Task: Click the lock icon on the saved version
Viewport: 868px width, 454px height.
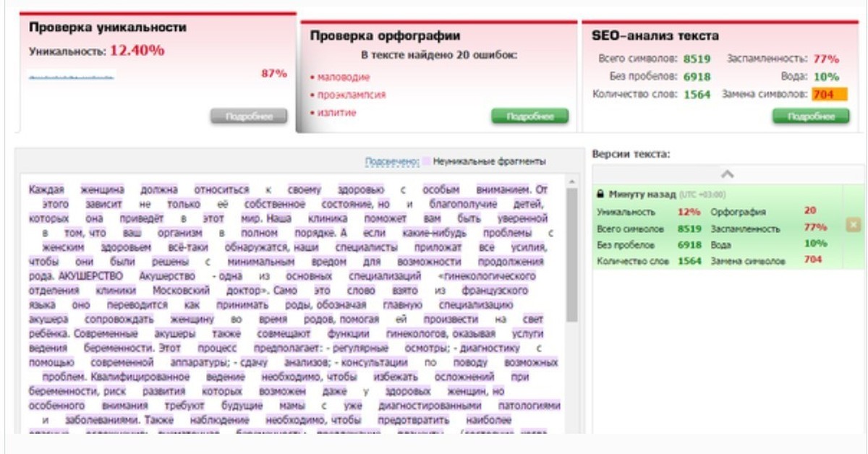Action: point(600,194)
